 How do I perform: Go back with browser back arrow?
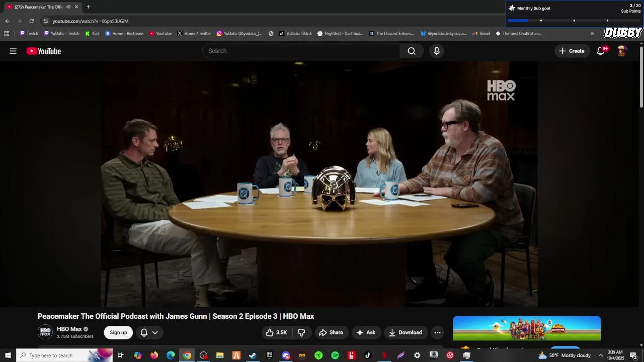[7, 21]
